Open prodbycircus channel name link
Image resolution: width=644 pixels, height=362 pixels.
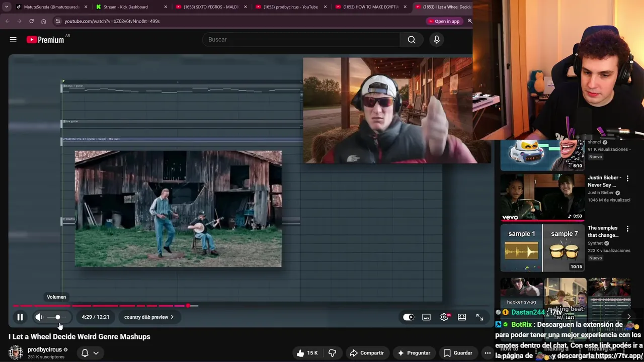[45, 349]
